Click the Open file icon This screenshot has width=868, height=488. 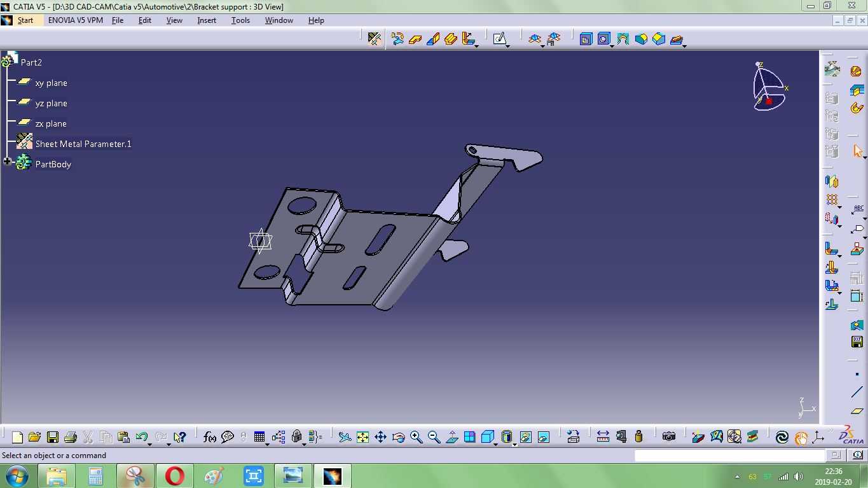click(x=35, y=437)
